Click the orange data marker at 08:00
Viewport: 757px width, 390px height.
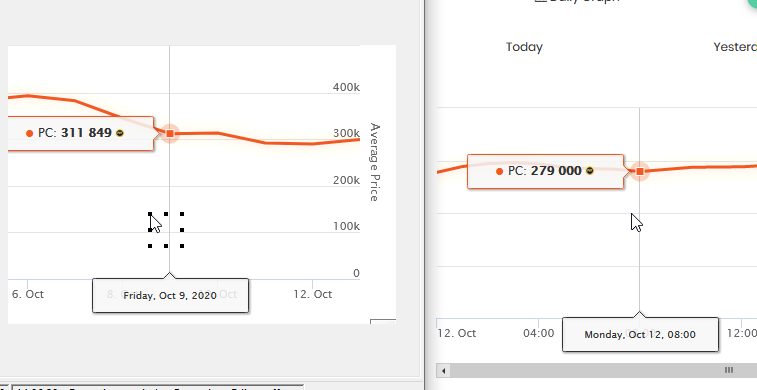[x=640, y=171]
